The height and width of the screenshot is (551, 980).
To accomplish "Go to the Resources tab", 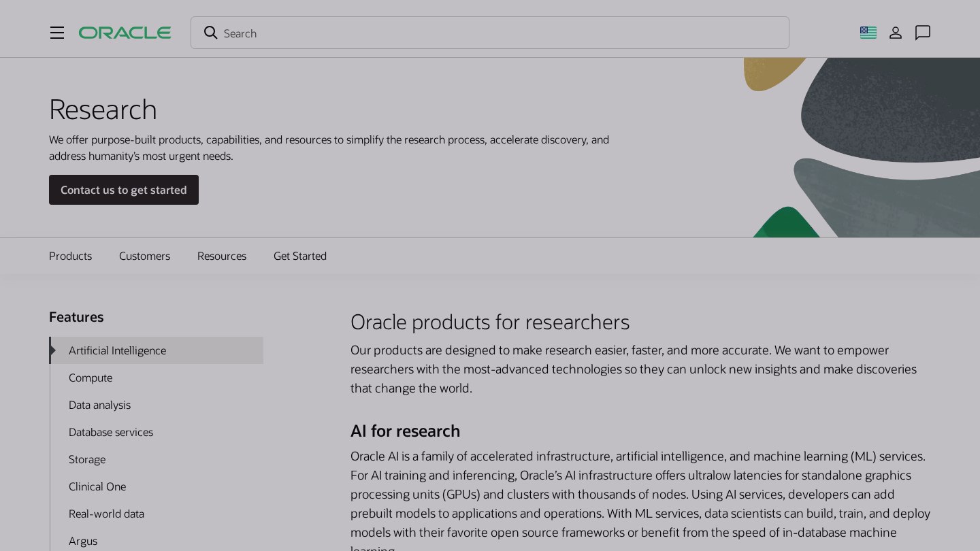I will (x=222, y=256).
